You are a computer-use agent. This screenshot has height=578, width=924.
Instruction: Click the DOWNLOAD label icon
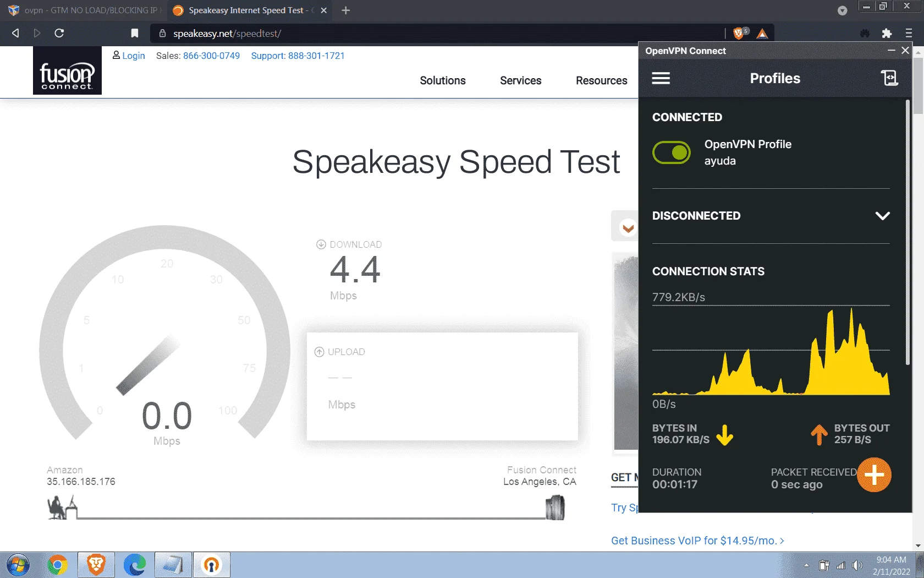click(321, 244)
